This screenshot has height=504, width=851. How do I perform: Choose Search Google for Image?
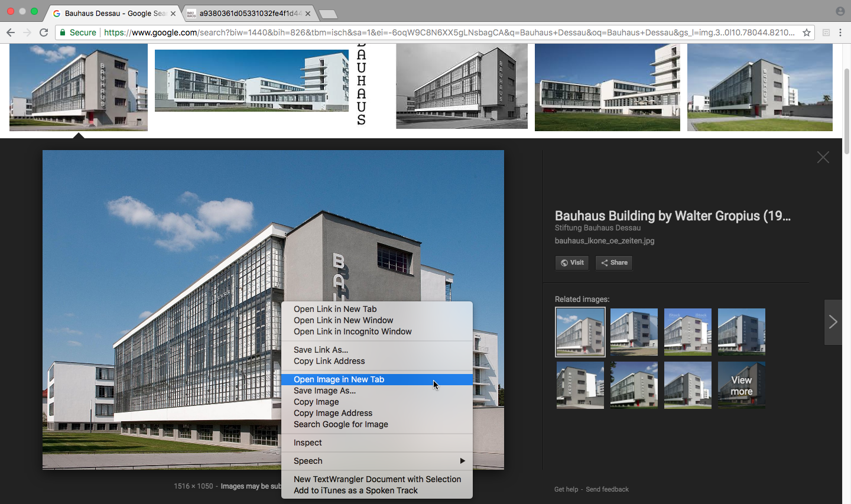tap(340, 424)
